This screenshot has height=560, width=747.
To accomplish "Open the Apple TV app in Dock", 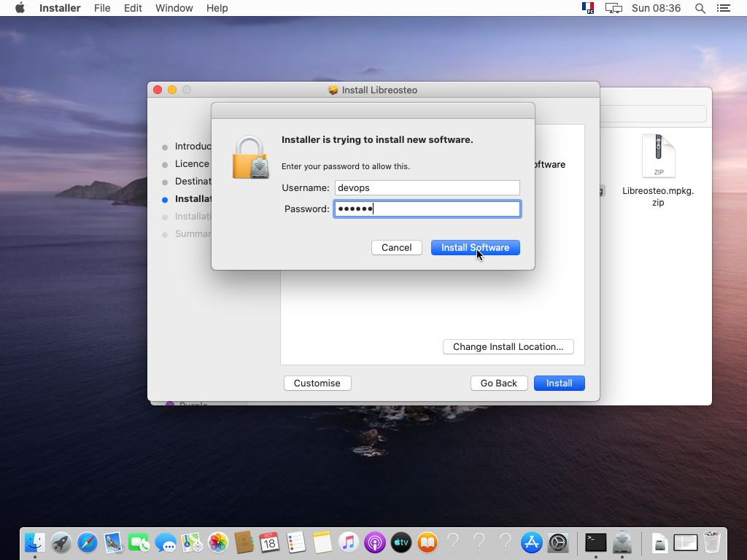I will [400, 542].
